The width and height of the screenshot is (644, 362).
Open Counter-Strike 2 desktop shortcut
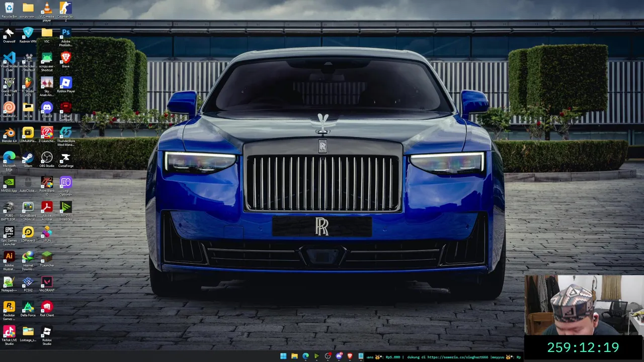coord(65,11)
